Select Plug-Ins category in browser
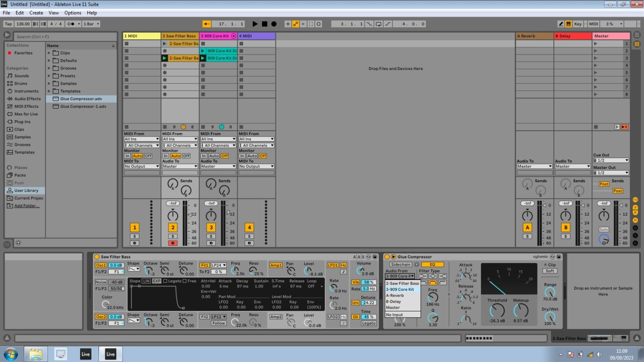The height and width of the screenshot is (362, 644). coord(22,122)
